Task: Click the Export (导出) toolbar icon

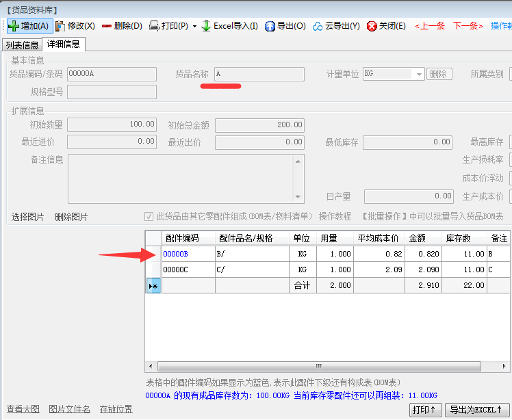Action: (270, 26)
